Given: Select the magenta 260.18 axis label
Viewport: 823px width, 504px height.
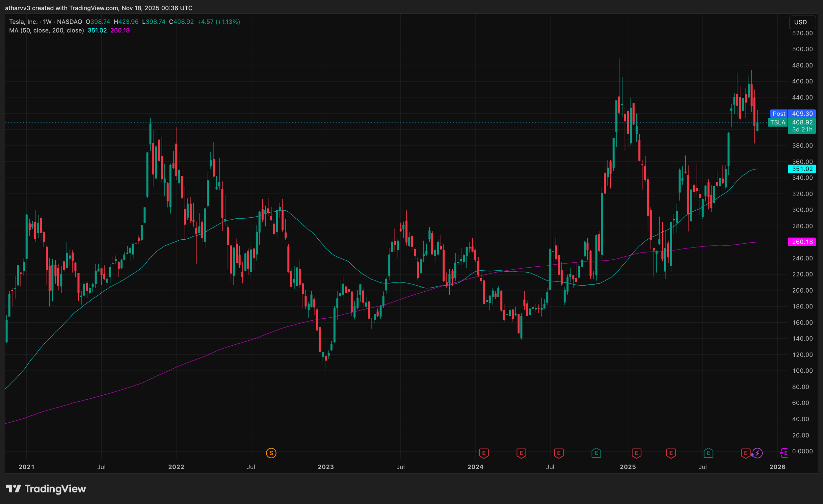Looking at the screenshot, I should coord(802,242).
